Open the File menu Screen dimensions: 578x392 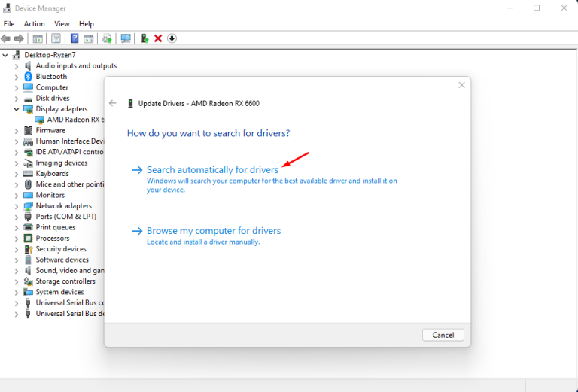coord(9,23)
